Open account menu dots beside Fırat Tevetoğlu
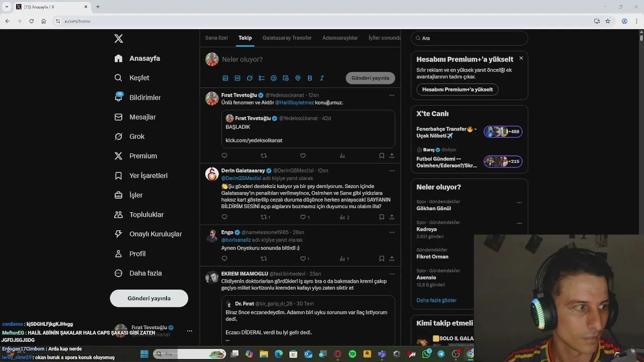Image resolution: width=644 pixels, height=362 pixels. point(189,331)
